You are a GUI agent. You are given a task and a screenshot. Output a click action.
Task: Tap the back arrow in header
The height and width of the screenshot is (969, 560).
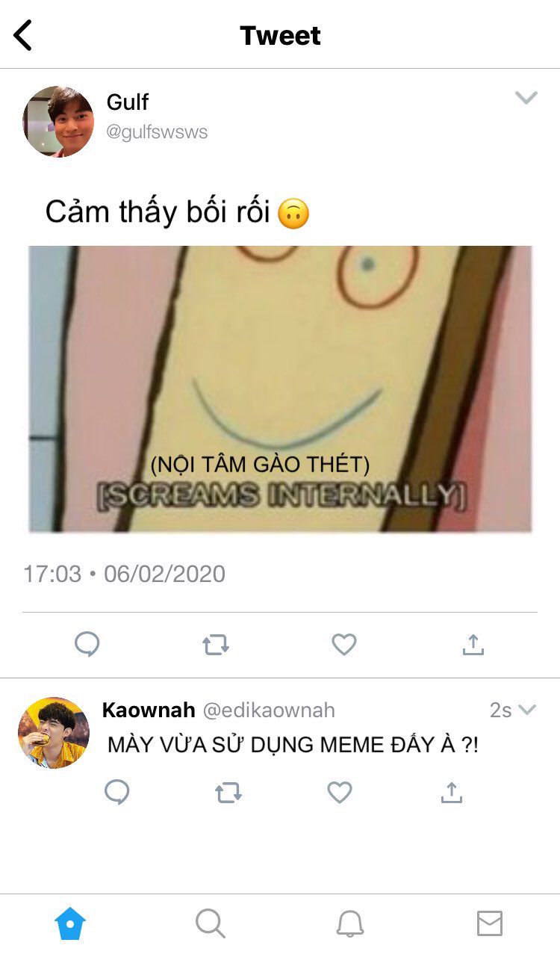(x=23, y=35)
